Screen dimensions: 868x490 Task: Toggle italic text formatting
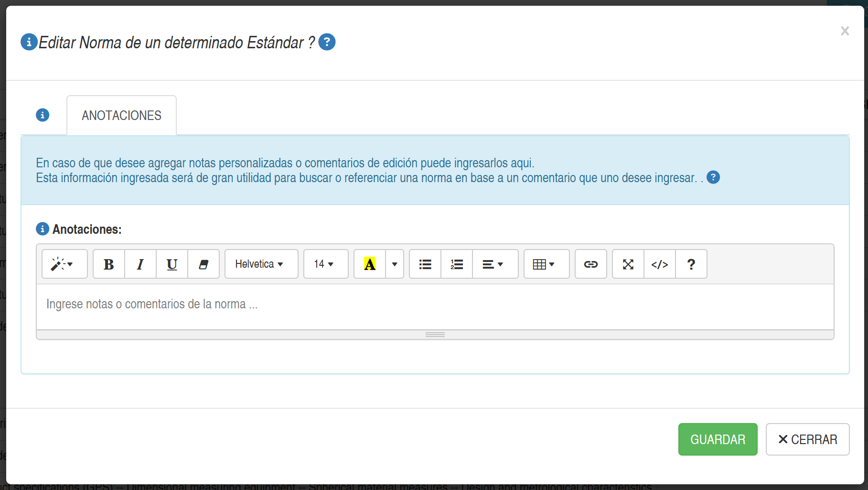click(140, 264)
